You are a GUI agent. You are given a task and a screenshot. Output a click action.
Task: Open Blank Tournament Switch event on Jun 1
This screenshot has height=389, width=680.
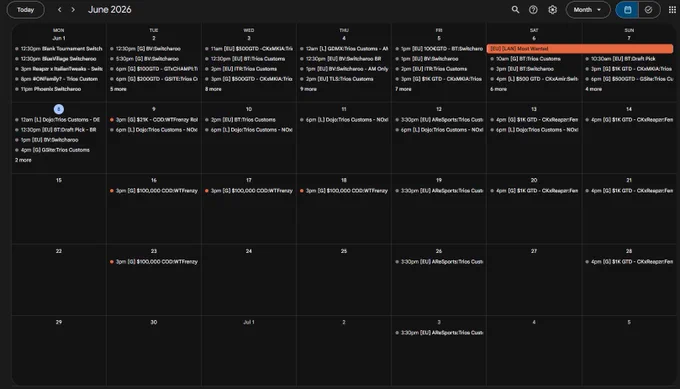pos(59,49)
